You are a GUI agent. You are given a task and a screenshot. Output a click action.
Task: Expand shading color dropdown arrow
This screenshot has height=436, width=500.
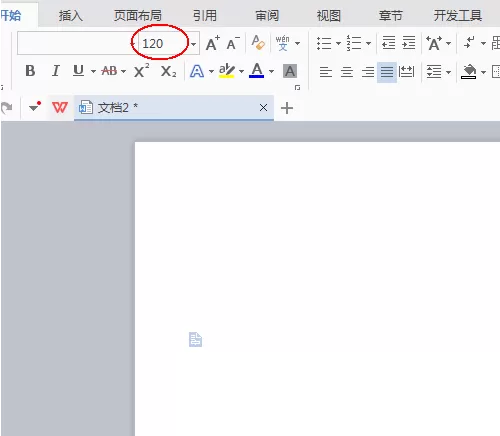tap(483, 72)
